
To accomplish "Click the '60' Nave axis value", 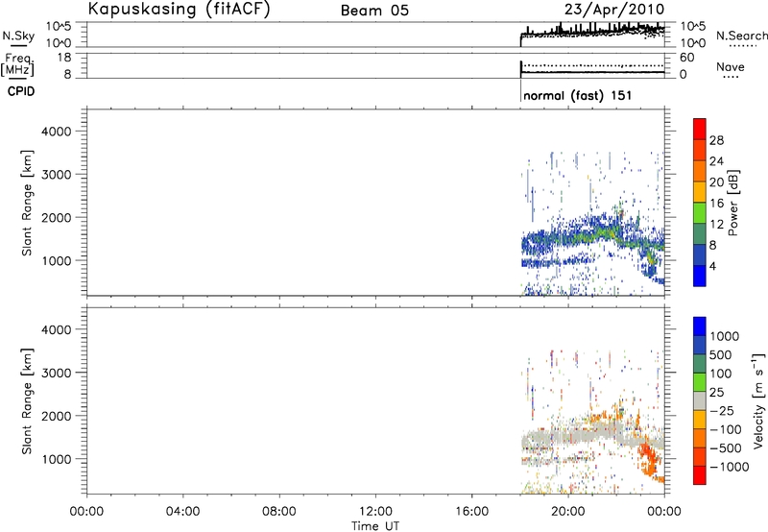I will point(686,58).
